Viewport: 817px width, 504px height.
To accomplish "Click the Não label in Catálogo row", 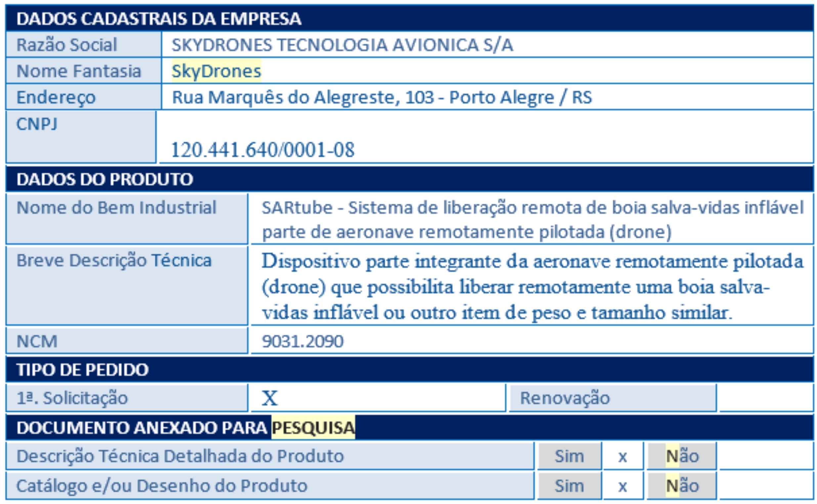I will coord(682,486).
